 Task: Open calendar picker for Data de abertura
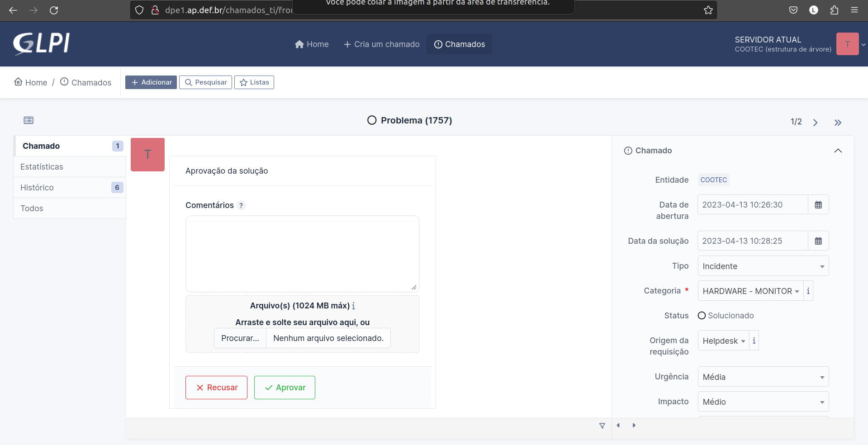point(818,205)
